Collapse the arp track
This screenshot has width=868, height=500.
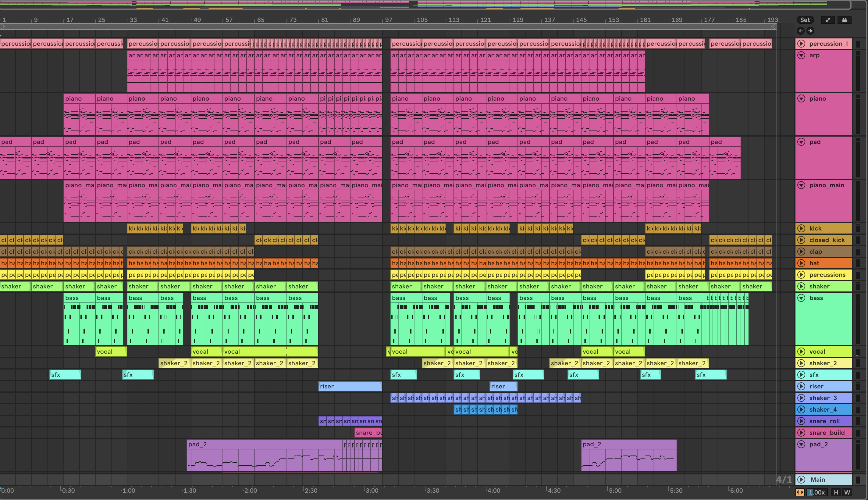[801, 55]
